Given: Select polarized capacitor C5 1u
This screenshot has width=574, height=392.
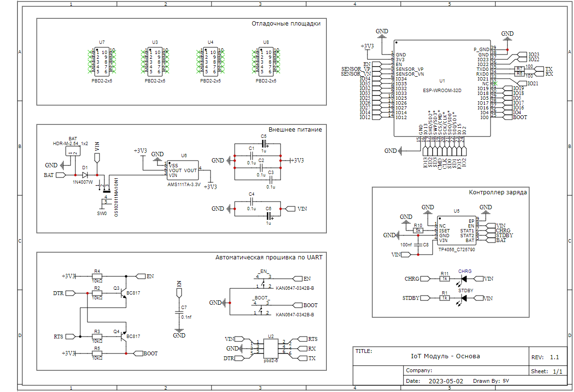Looking at the screenshot, I should [264, 144].
